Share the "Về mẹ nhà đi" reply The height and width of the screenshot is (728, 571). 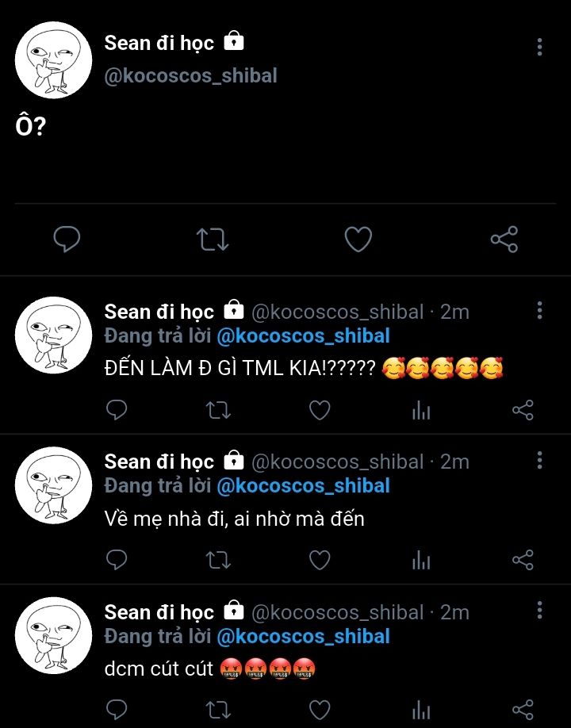pos(523,560)
